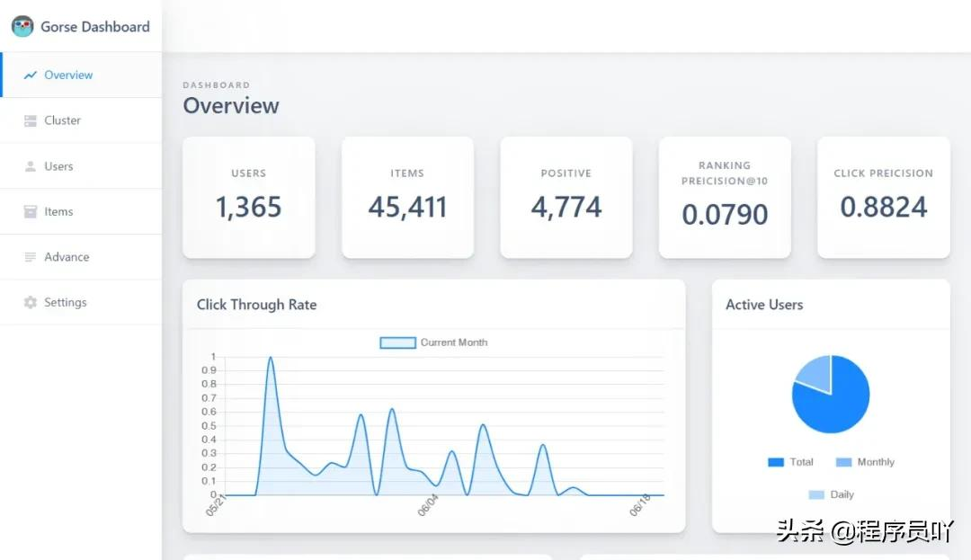Image resolution: width=971 pixels, height=560 pixels.
Task: Click the y-axis 0.5 tick label
Action: 209,426
